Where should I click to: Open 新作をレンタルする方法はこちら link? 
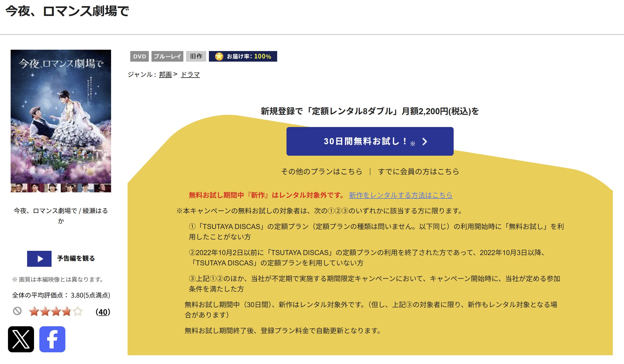coord(400,195)
